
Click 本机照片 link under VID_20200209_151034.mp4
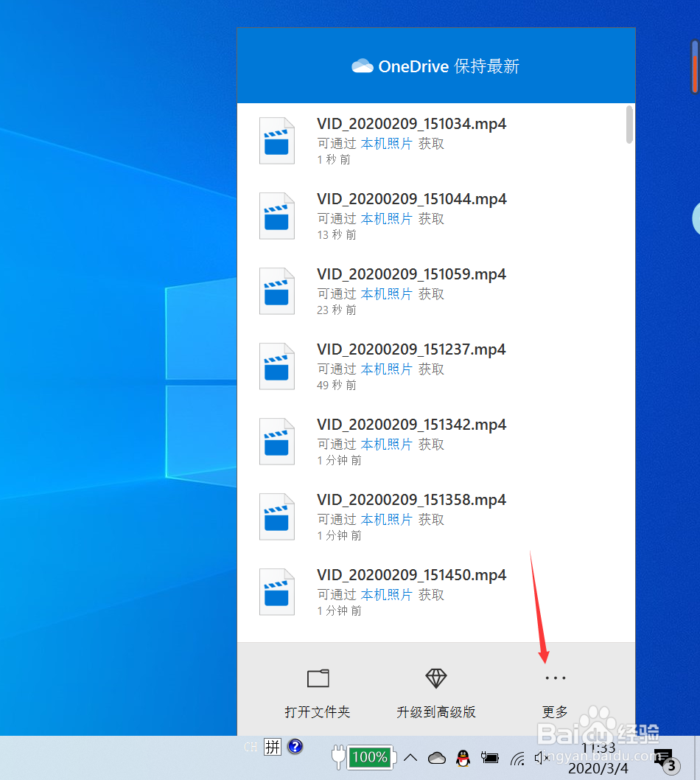386,144
